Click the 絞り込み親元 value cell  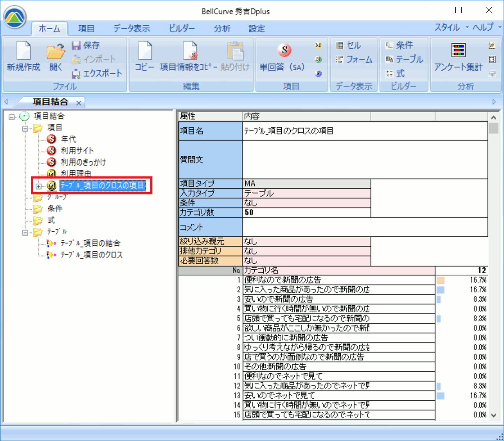(306, 241)
